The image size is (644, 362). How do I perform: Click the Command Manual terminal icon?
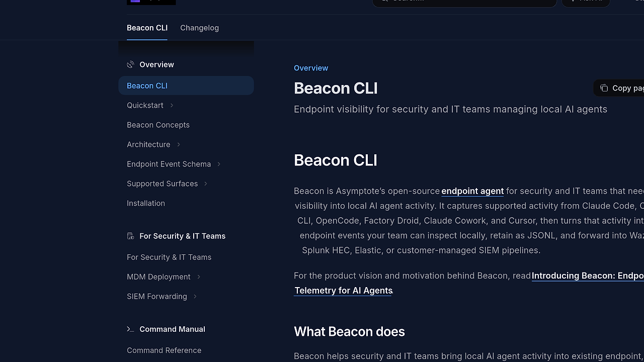click(130, 329)
